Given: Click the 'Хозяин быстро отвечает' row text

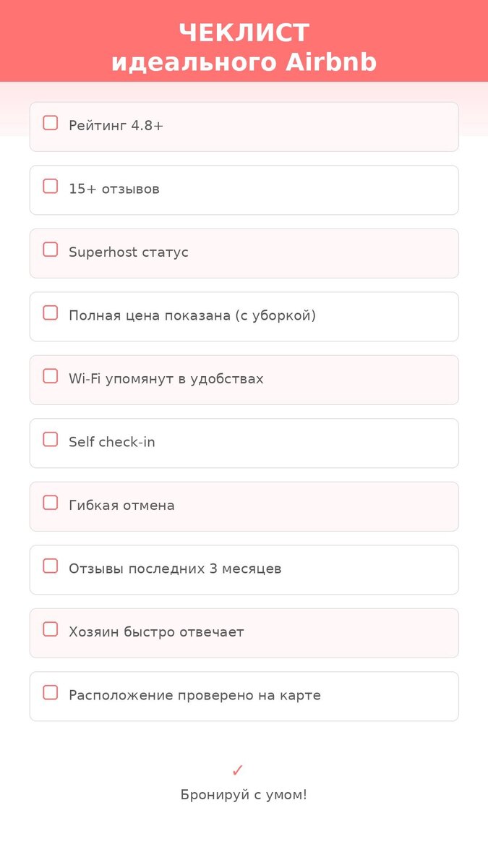Looking at the screenshot, I should [x=156, y=632].
